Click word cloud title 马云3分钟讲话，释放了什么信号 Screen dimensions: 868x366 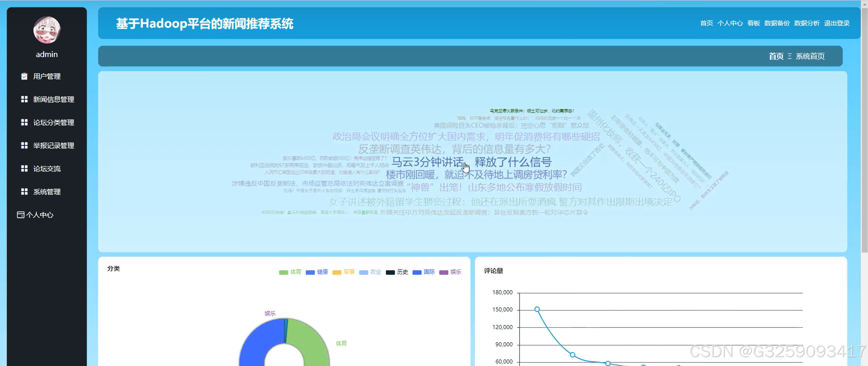[x=471, y=162]
